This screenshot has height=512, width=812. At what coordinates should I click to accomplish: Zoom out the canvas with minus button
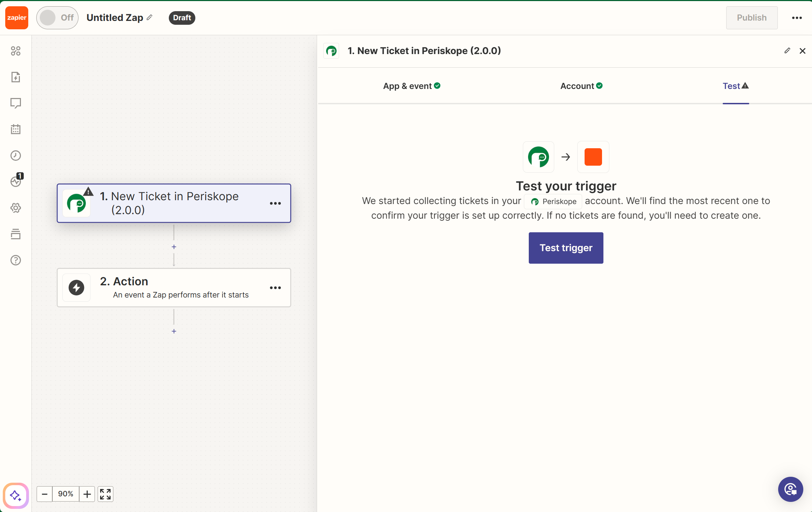point(45,494)
